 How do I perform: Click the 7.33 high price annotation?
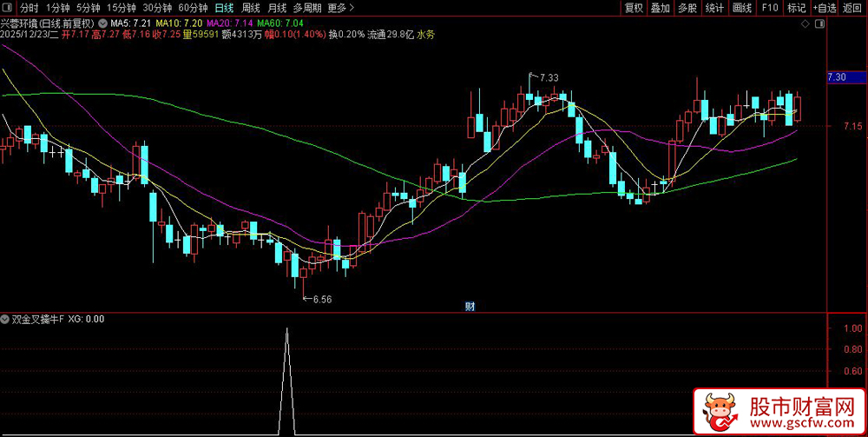(x=549, y=77)
